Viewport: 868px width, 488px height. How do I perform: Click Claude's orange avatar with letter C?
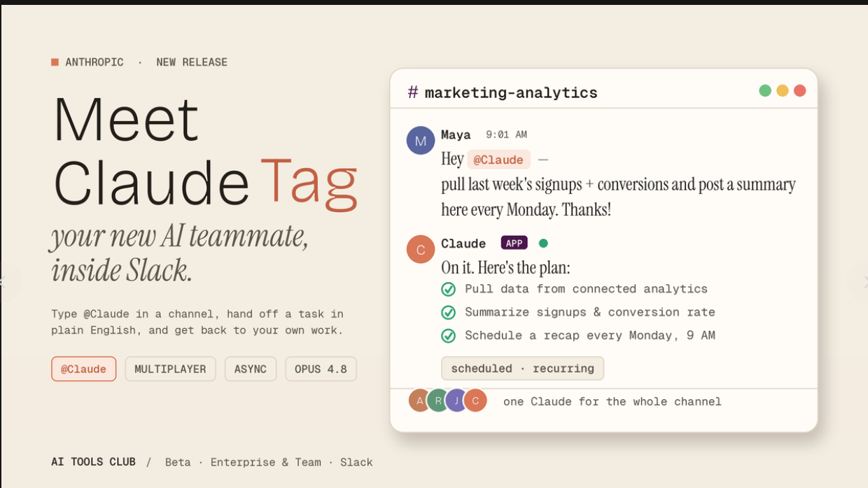pos(421,249)
